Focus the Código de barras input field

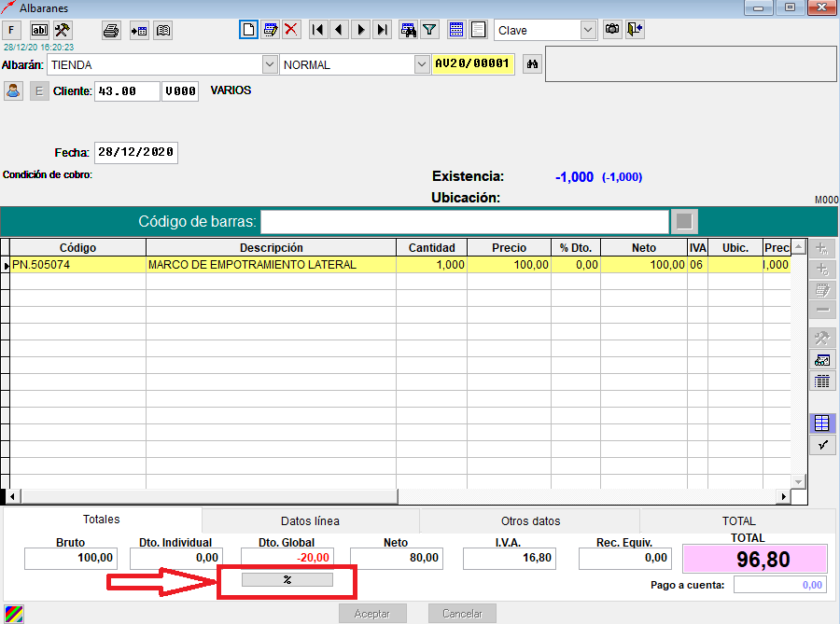[x=465, y=221]
